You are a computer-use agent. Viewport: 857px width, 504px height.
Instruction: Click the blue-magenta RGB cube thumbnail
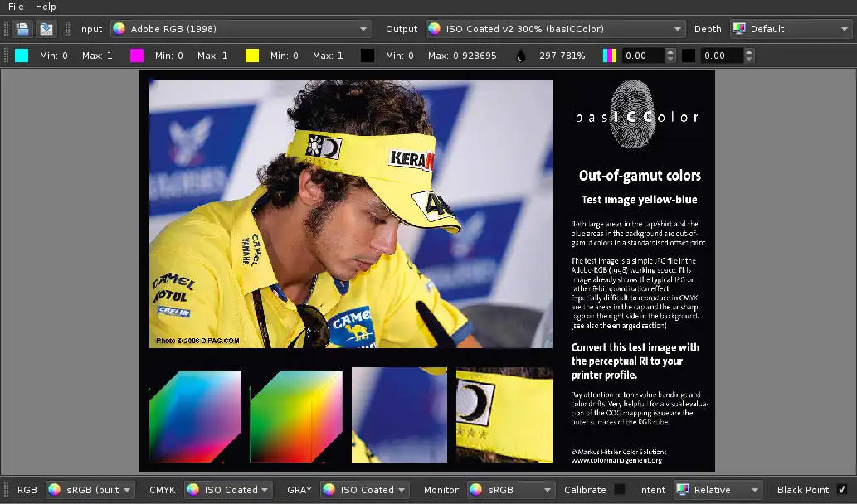click(x=195, y=416)
